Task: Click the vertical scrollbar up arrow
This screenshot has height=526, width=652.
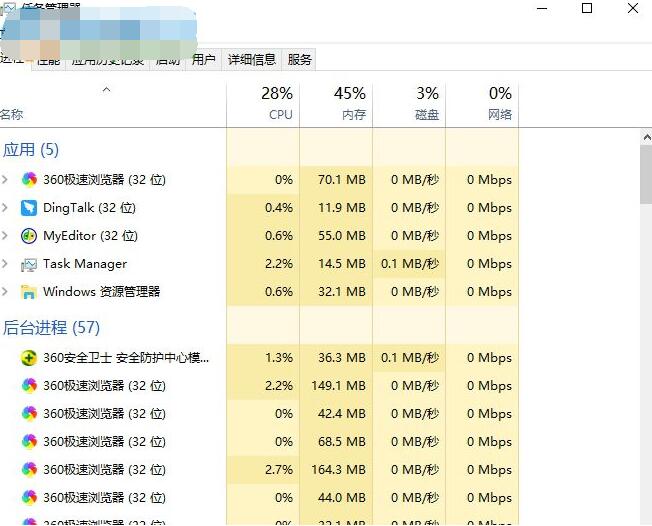Action: pyautogui.click(x=645, y=152)
